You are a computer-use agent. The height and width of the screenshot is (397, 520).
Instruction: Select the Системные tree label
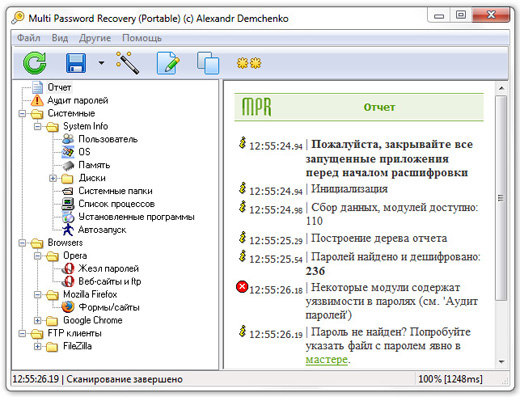tap(71, 113)
